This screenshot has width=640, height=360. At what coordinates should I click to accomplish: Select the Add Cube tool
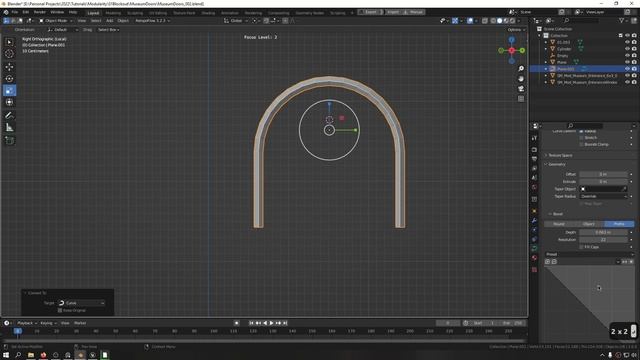click(x=9, y=141)
